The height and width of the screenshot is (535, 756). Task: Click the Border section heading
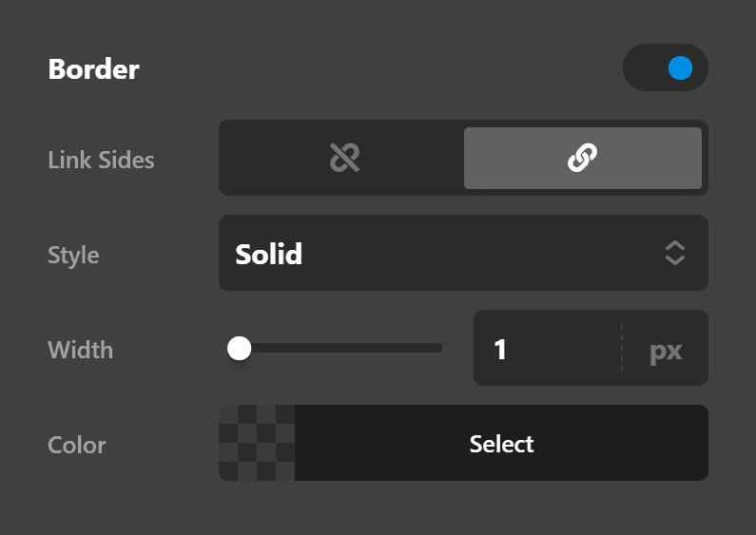pos(93,69)
